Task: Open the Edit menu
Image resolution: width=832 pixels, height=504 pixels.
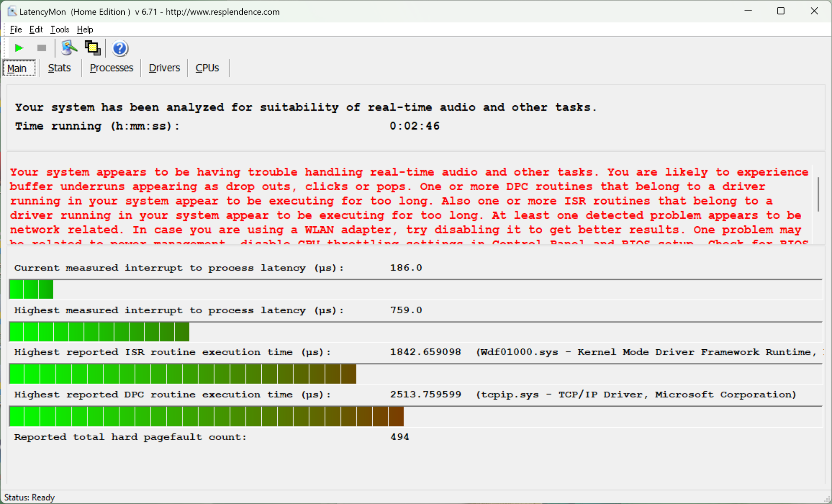Action: click(36, 29)
